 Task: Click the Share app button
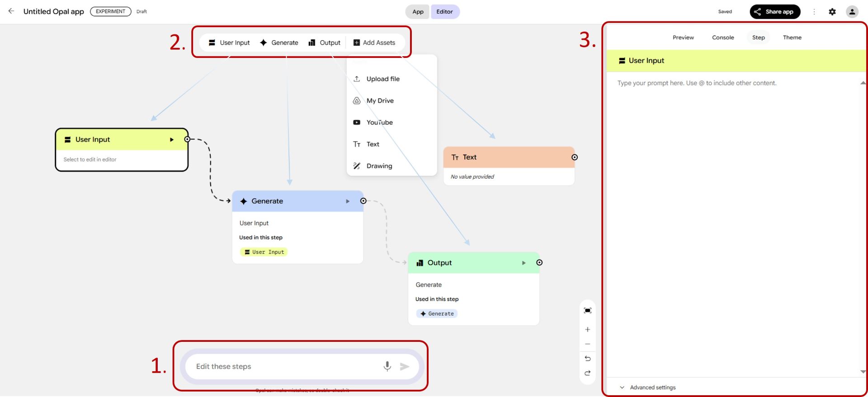coord(774,12)
